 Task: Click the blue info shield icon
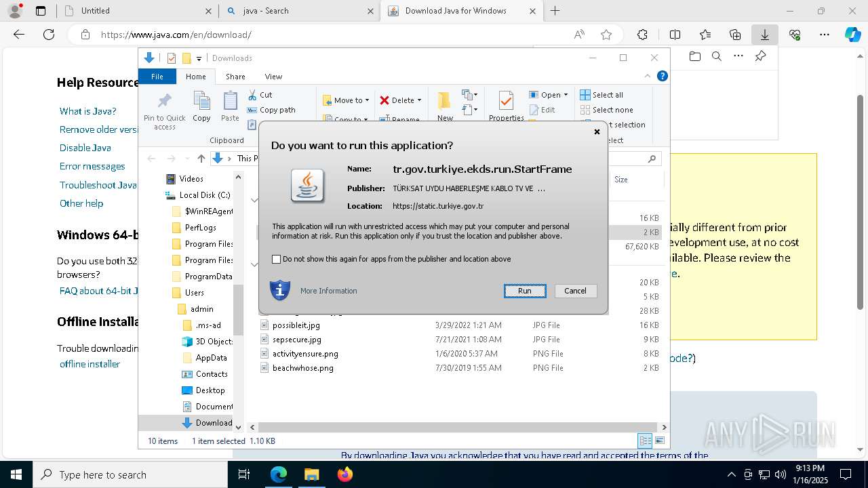pos(280,290)
